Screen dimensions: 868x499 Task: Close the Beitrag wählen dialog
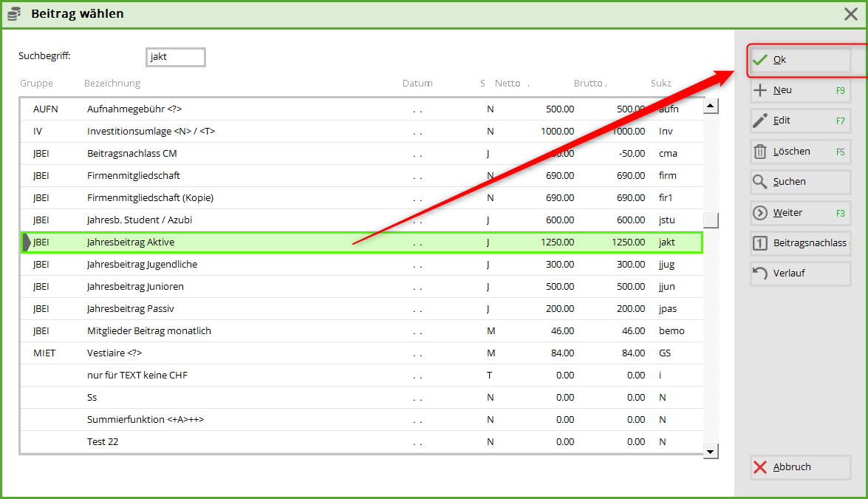[x=850, y=14]
